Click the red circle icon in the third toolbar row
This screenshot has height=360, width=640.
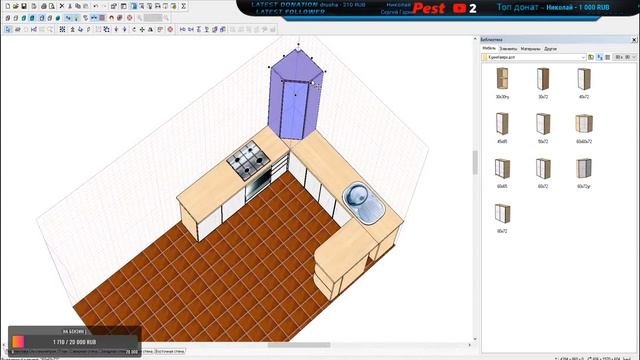tap(170, 29)
